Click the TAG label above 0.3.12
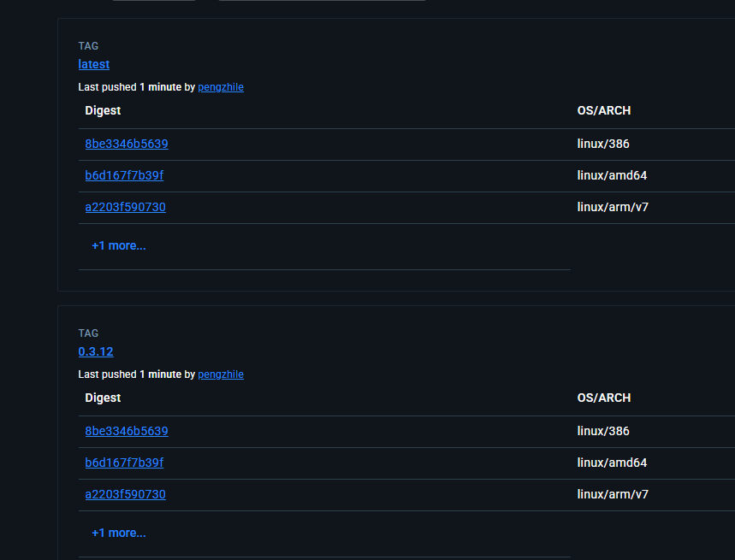This screenshot has height=560, width=735. (x=88, y=333)
